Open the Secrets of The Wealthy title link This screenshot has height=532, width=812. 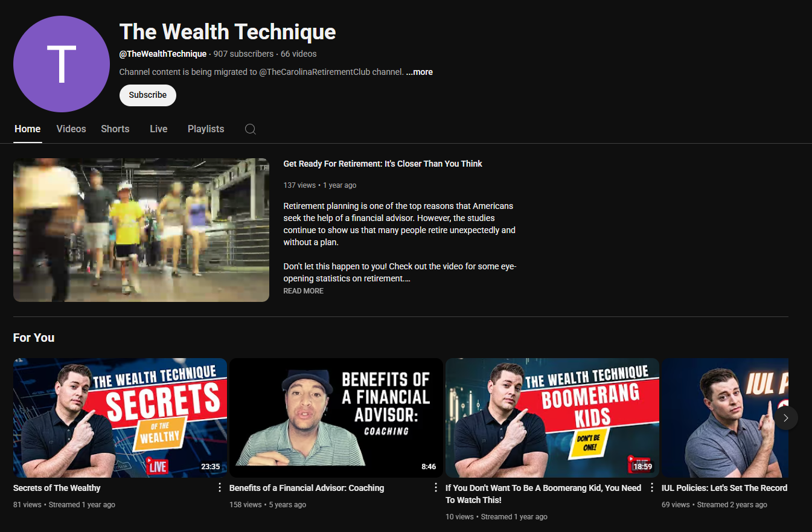[x=57, y=488]
